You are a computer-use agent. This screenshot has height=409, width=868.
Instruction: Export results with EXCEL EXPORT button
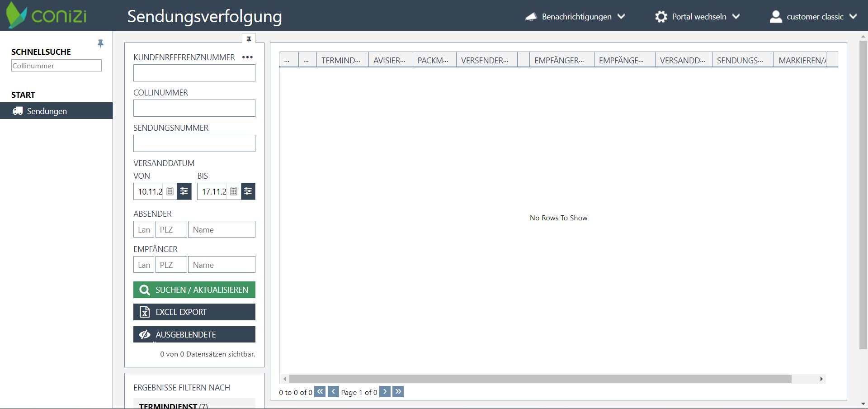click(194, 312)
